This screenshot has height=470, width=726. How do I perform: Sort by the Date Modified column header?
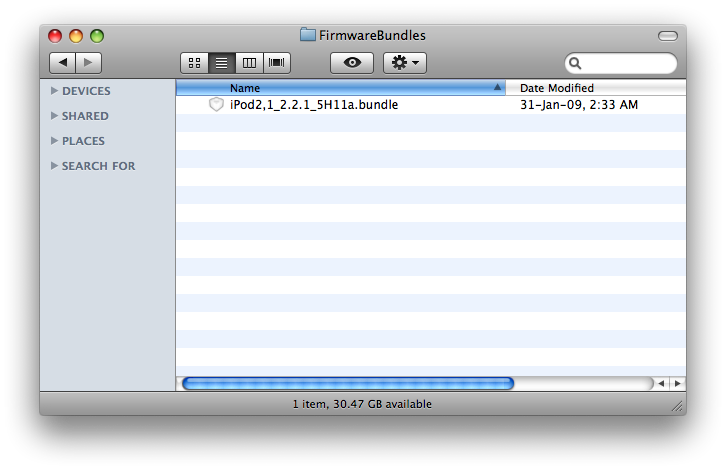595,88
